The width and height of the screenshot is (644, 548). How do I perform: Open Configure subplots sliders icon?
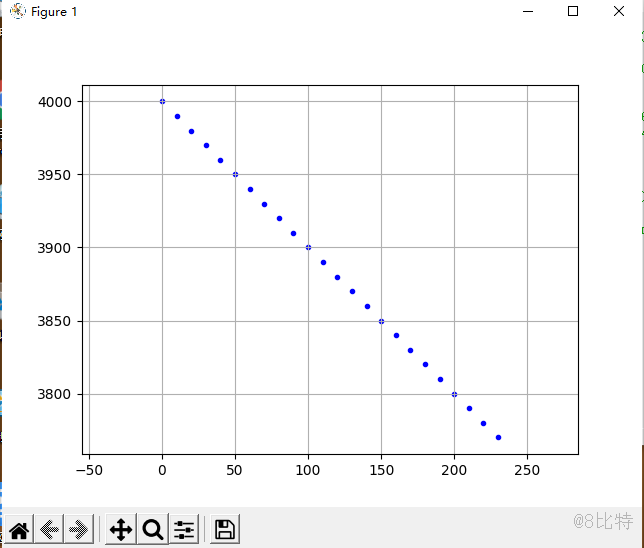click(x=184, y=530)
